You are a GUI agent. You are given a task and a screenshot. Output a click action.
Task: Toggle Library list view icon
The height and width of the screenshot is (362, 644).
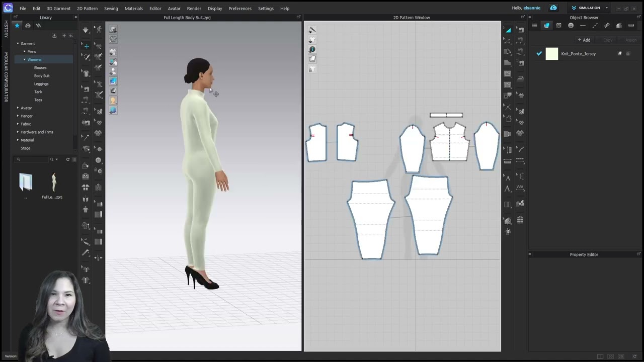[74, 159]
